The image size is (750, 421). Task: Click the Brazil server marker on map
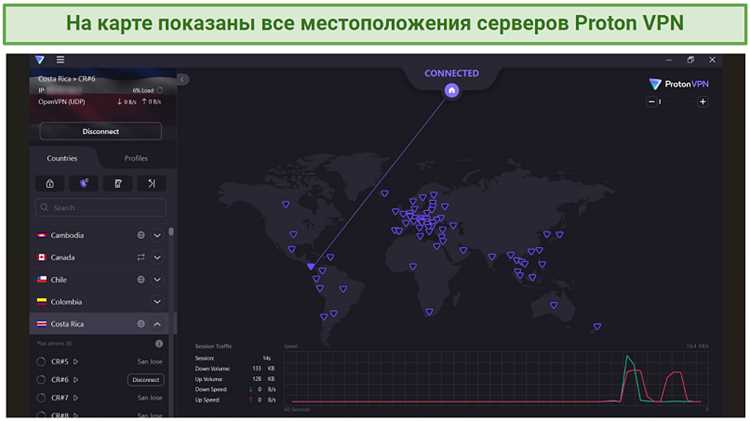(x=343, y=289)
